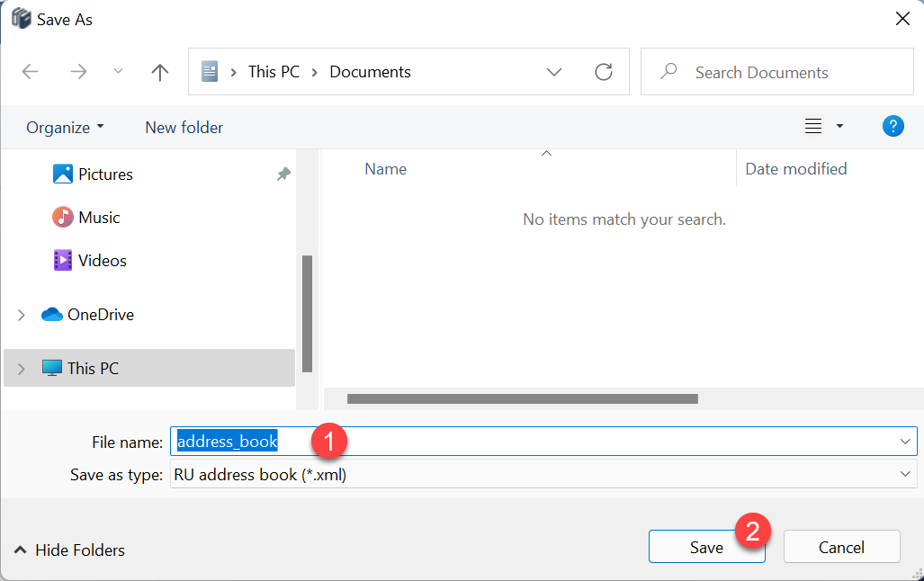Click New folder in the toolbar

(184, 128)
